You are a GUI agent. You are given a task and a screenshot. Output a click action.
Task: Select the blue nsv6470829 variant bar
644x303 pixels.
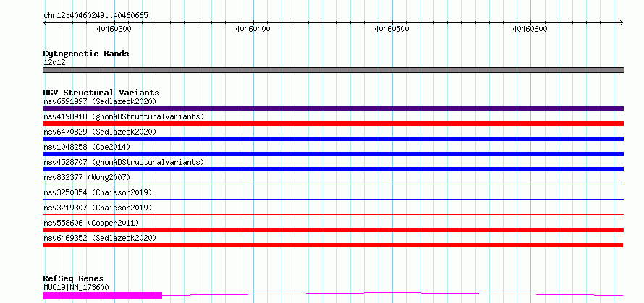[x=333, y=139]
